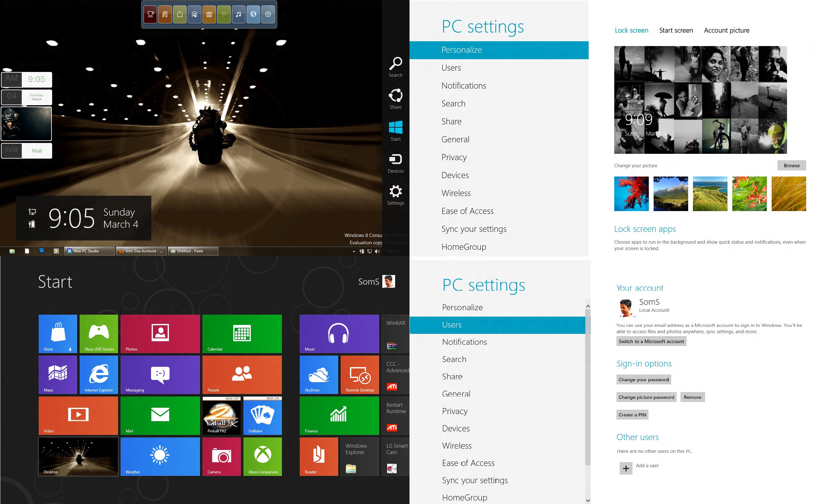Image resolution: width=819 pixels, height=504 pixels.
Task: Open the Solitaire tile
Action: coord(262,416)
